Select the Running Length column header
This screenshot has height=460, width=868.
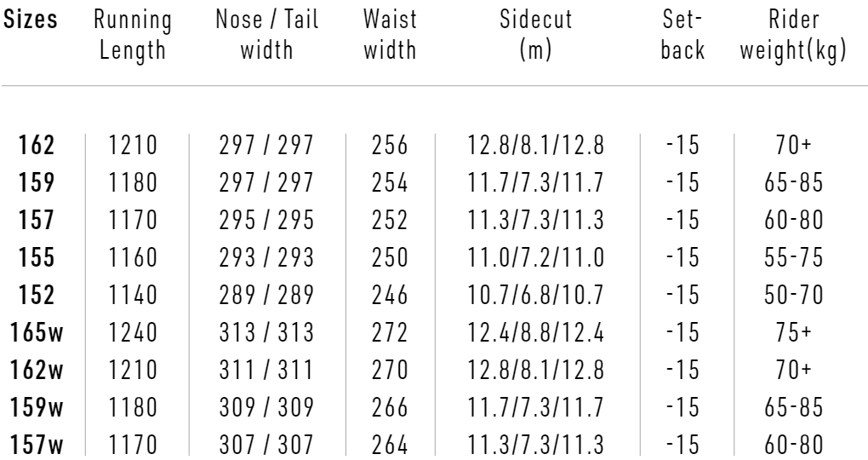click(133, 35)
